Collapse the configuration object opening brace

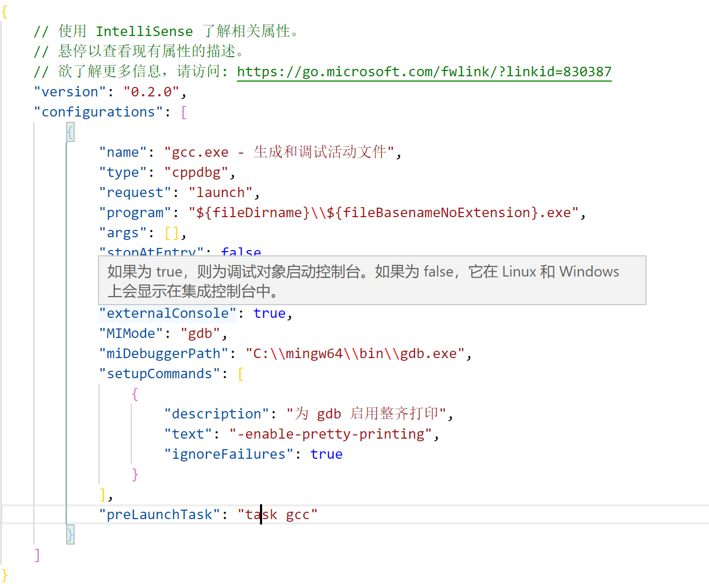(x=70, y=132)
